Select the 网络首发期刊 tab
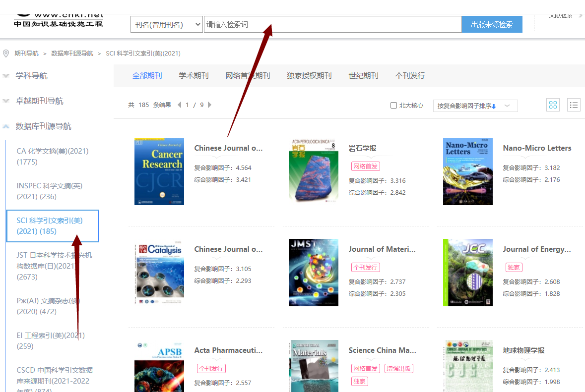Screen dimensions: 585x392 (248, 76)
